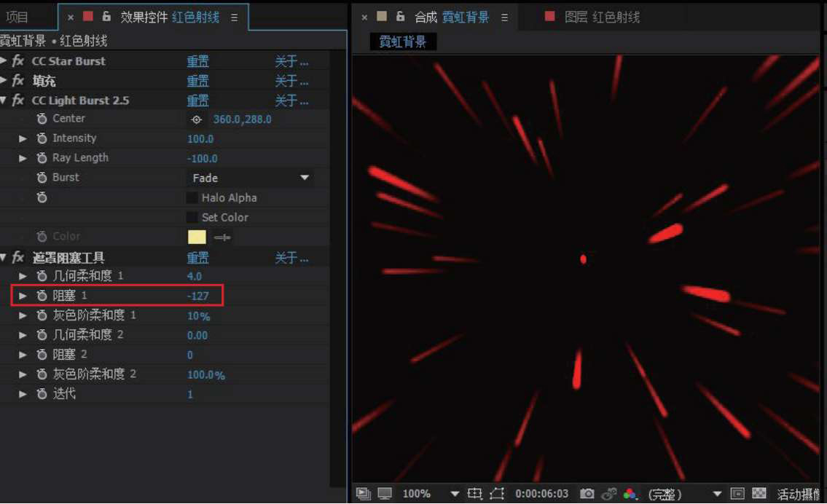Expand the Intensity property triangle
Image resolution: width=827 pixels, height=504 pixels.
pyautogui.click(x=23, y=138)
